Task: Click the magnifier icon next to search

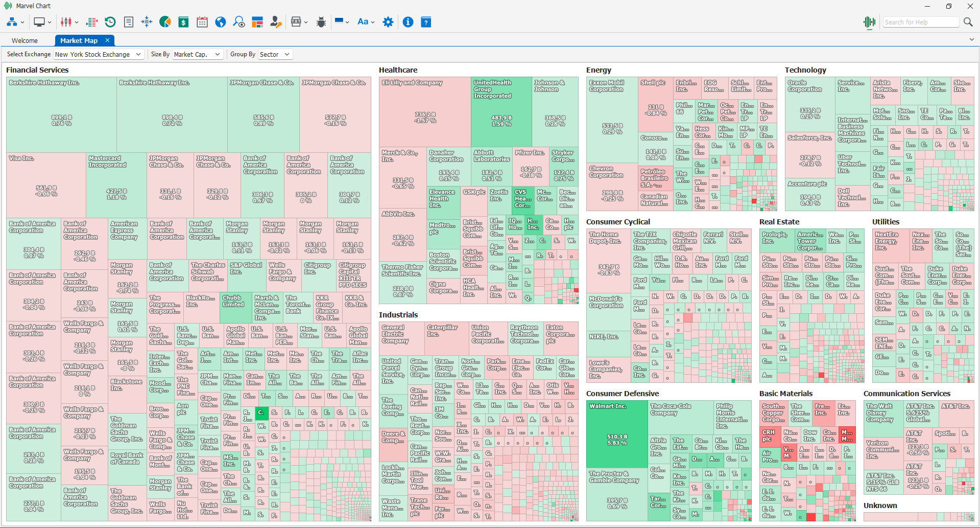Action: tap(968, 22)
